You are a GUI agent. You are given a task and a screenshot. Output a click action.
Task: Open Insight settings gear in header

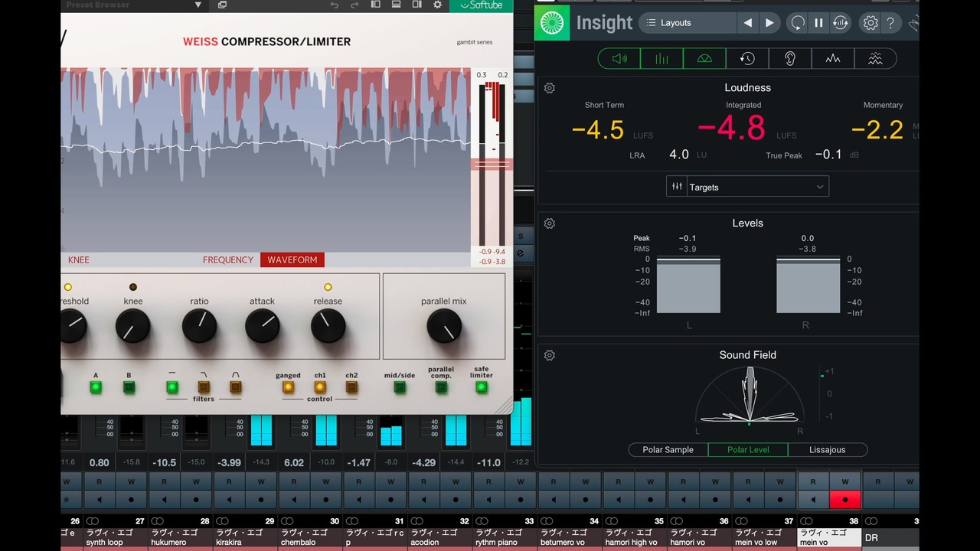pyautogui.click(x=870, y=23)
